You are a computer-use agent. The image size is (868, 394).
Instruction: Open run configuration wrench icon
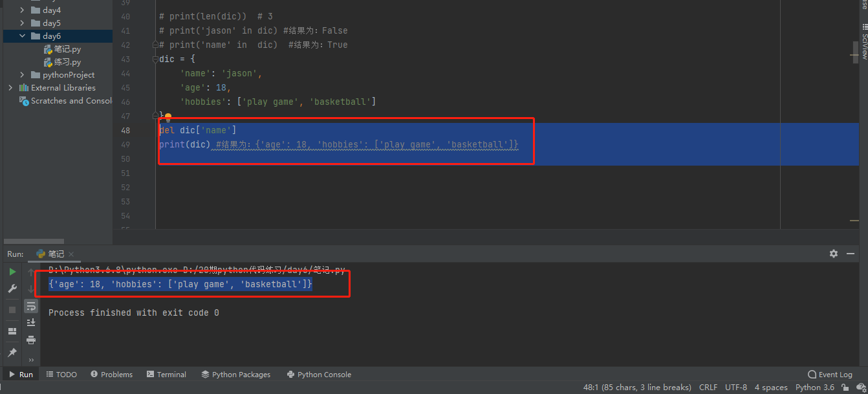click(x=12, y=289)
